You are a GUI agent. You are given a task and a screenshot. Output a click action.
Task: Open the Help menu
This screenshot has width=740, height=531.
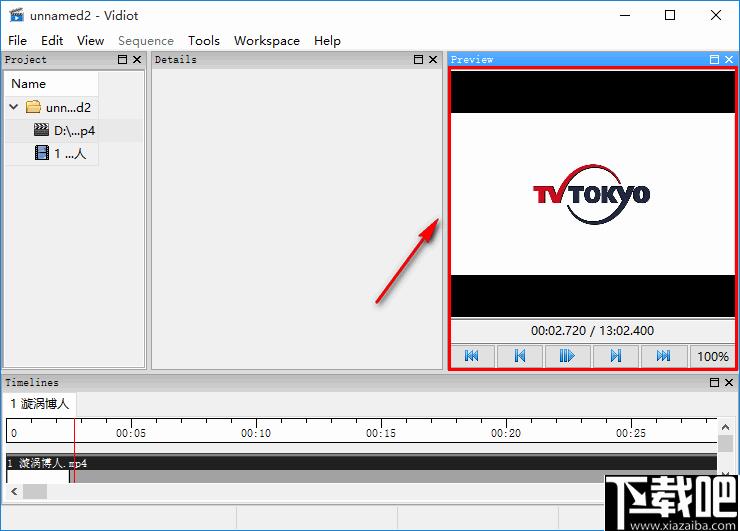(327, 41)
